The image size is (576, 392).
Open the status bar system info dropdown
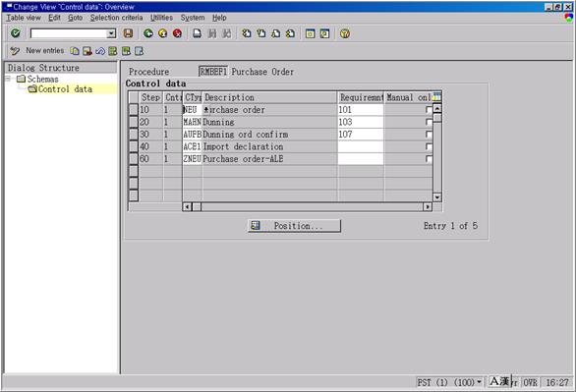click(x=479, y=382)
